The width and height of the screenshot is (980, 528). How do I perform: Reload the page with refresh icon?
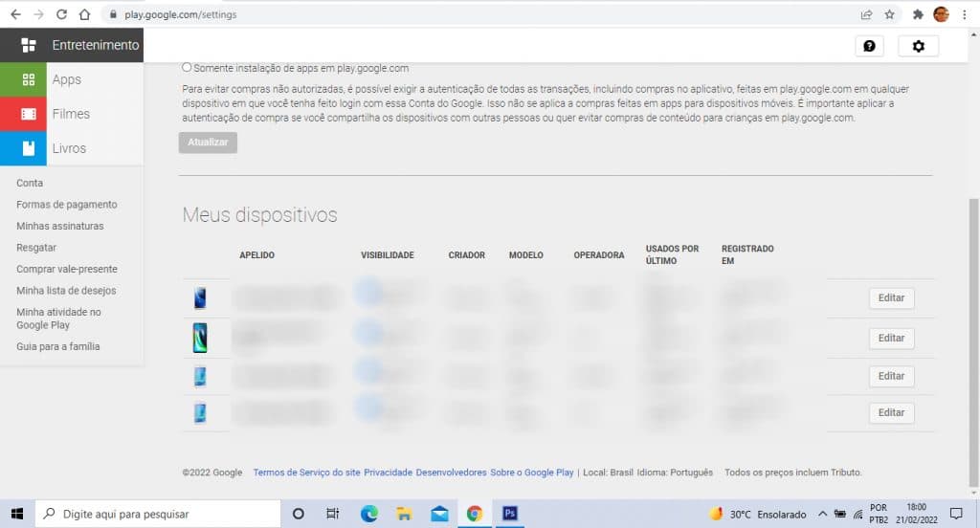point(61,14)
